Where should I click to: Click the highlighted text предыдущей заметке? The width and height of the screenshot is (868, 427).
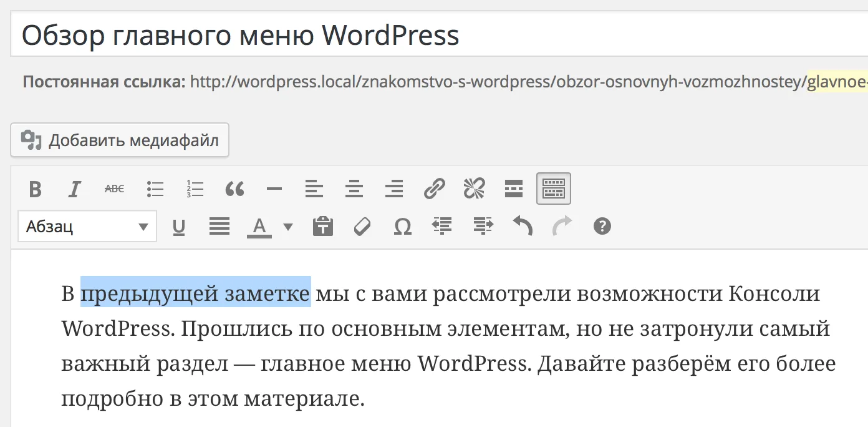tap(195, 293)
